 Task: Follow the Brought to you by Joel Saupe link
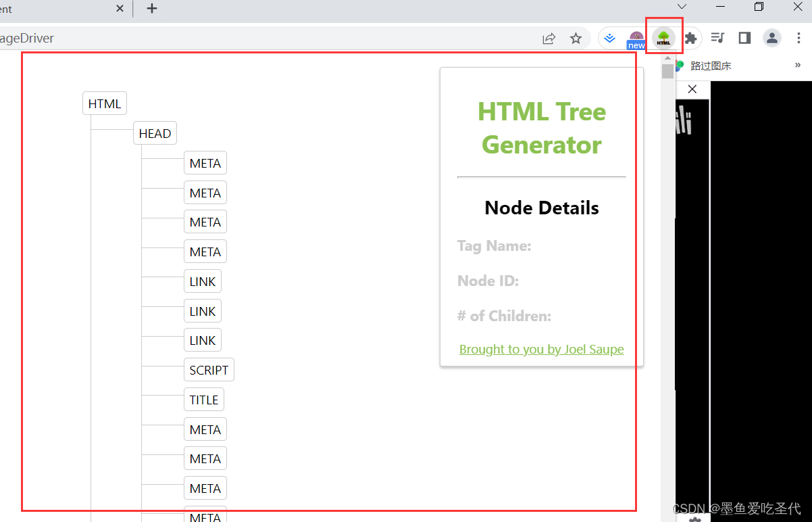point(541,349)
